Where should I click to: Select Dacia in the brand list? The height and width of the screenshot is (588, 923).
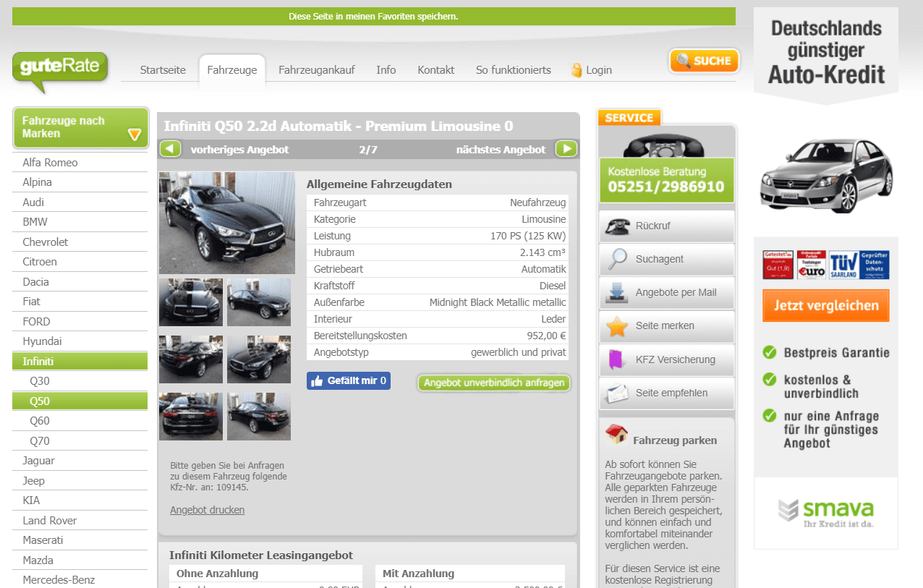click(80, 282)
